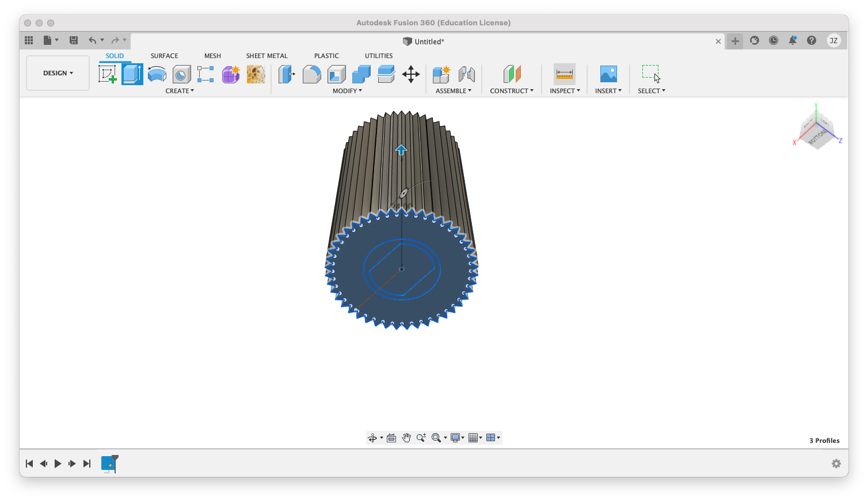Image resolution: width=868 pixels, height=501 pixels.
Task: Select the Create Form tool
Action: [x=231, y=74]
